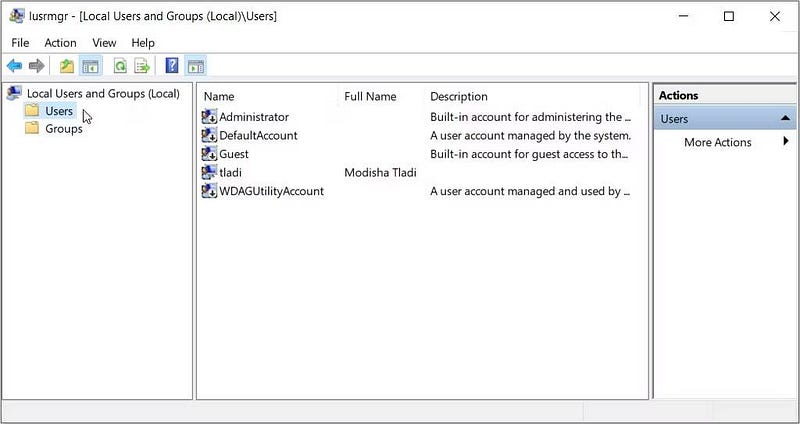
Task: Click the Guest user account icon
Action: (209, 154)
